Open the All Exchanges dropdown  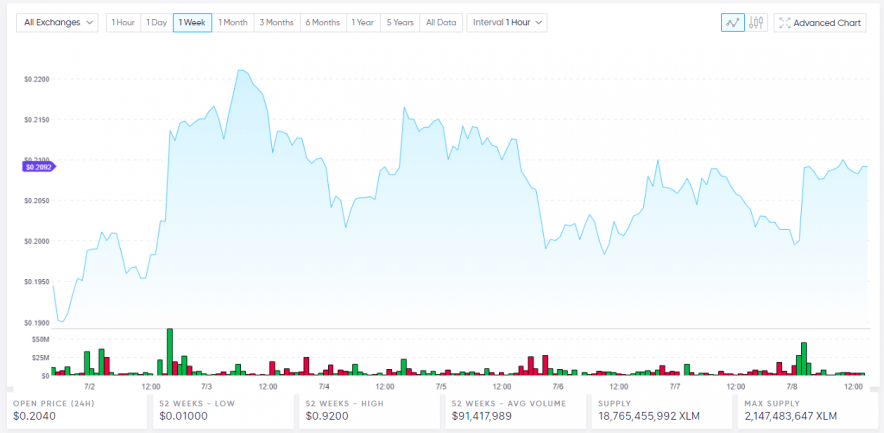coord(57,22)
